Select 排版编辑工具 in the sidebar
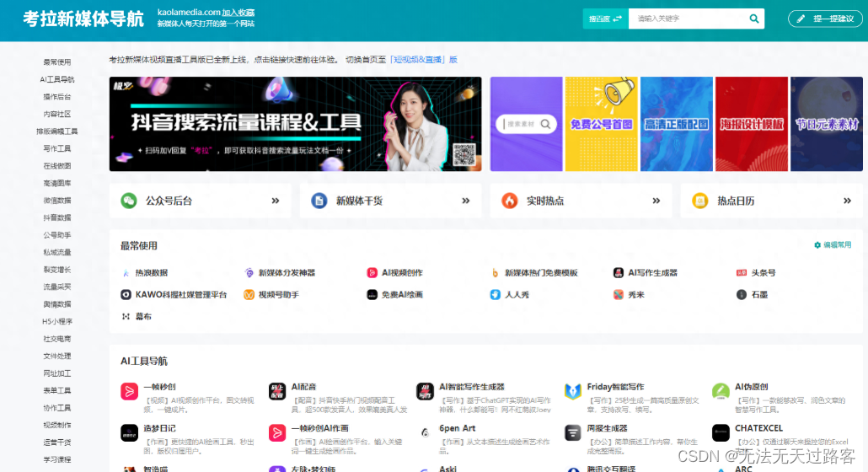This screenshot has width=868, height=472. coord(57,131)
